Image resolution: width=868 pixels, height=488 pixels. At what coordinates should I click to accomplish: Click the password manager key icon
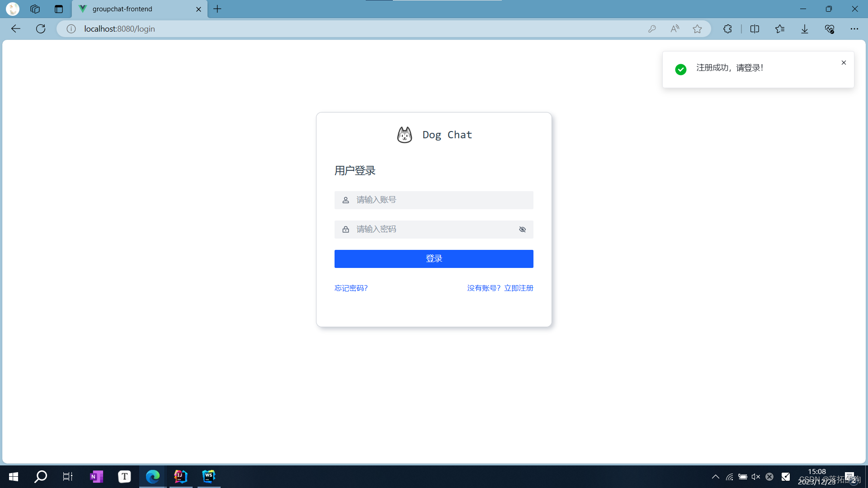[652, 29]
